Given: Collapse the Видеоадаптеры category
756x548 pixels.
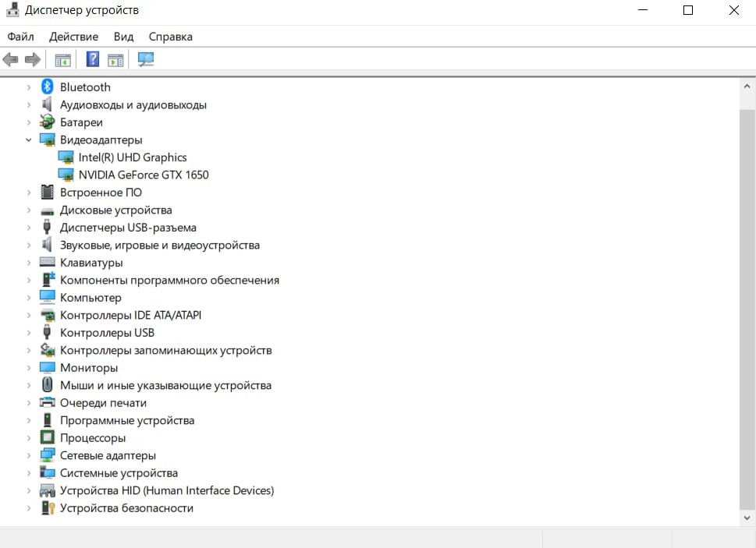Looking at the screenshot, I should click(x=29, y=140).
